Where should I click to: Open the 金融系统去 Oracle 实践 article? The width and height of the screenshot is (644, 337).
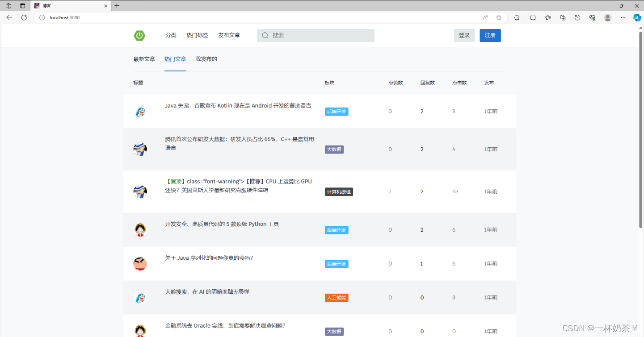pyautogui.click(x=225, y=326)
